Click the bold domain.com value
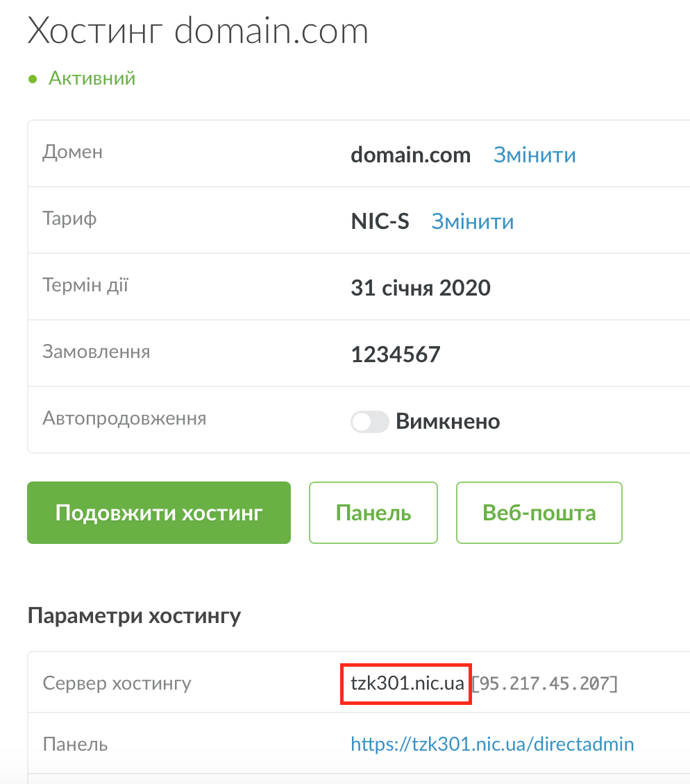The image size is (690, 784). click(410, 155)
